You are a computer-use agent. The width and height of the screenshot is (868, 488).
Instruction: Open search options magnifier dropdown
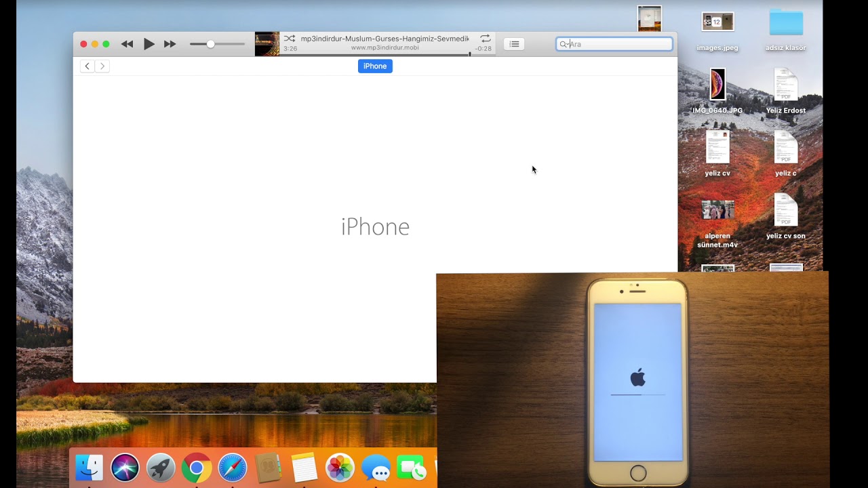(x=564, y=44)
